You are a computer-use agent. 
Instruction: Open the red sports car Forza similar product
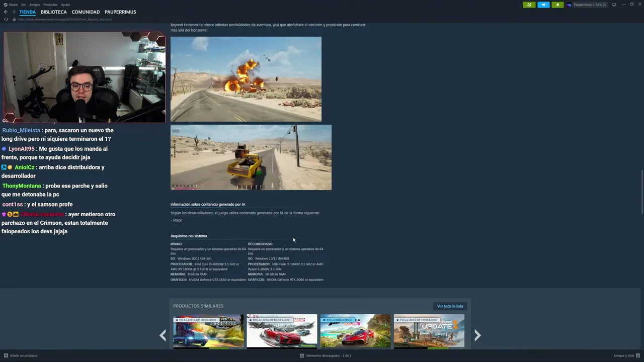pos(282,331)
